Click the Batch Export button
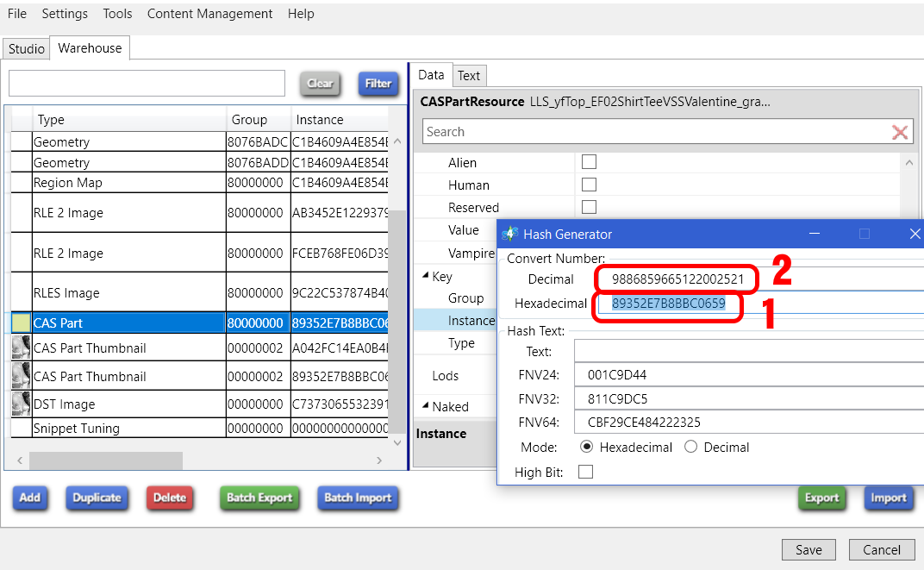Viewport: 924px width, 570px height. [x=259, y=498]
